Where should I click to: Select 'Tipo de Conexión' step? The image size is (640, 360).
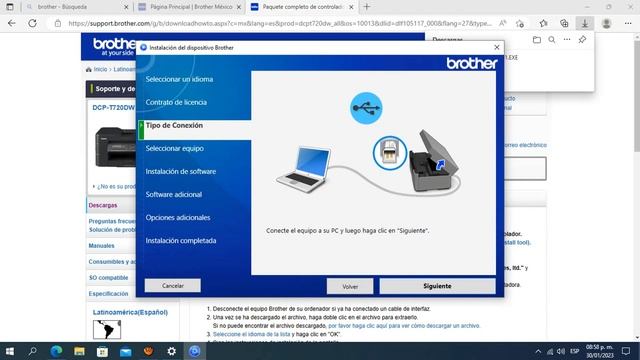174,125
